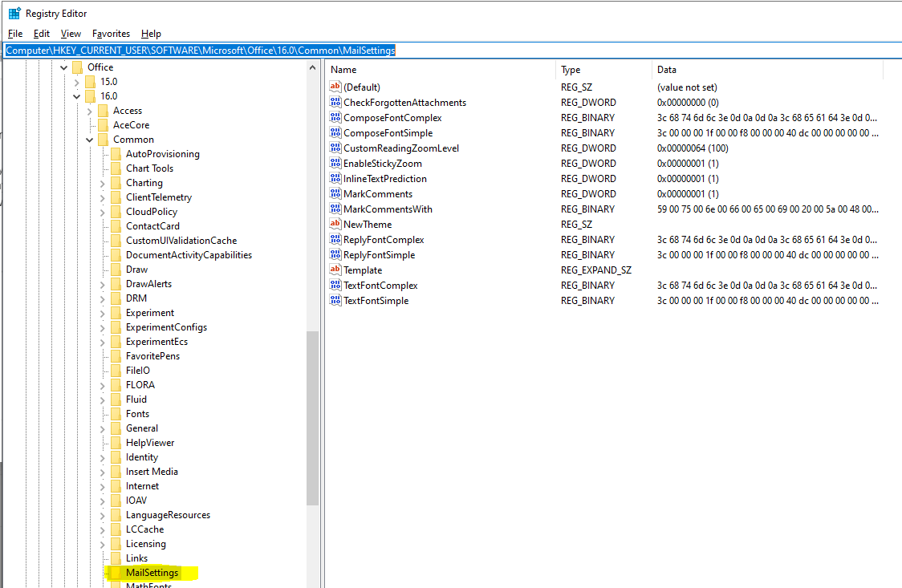Select the Insert Media key
The height and width of the screenshot is (588, 902).
152,472
